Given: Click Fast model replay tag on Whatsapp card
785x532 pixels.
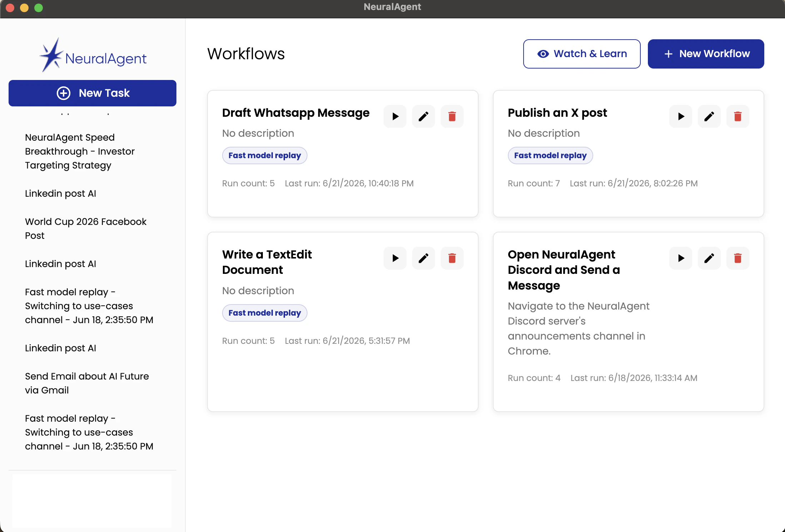Looking at the screenshot, I should click(265, 156).
